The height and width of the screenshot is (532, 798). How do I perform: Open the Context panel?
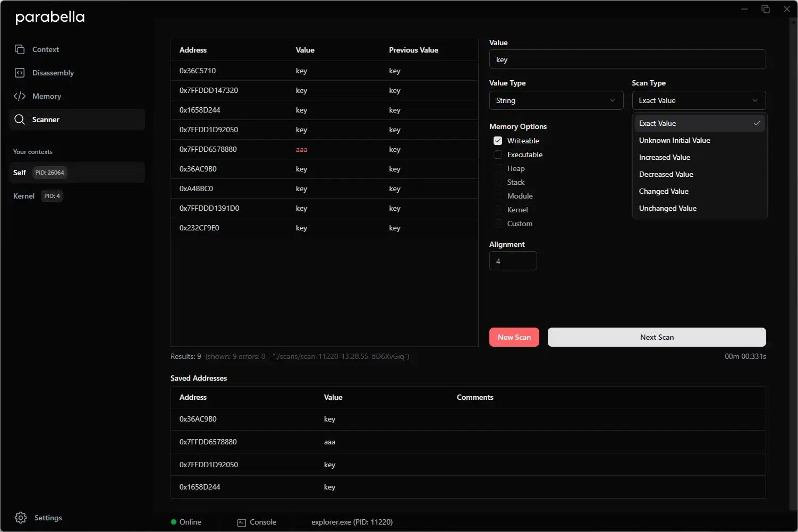point(45,49)
